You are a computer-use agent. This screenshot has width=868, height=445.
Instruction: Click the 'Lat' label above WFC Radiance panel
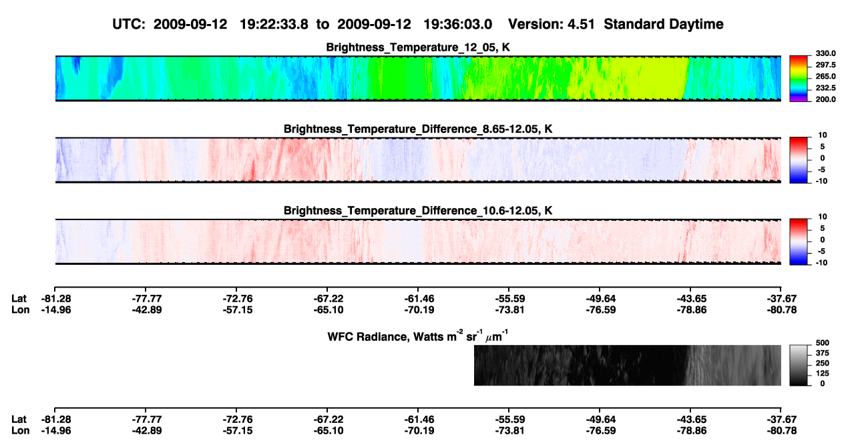coord(19,299)
